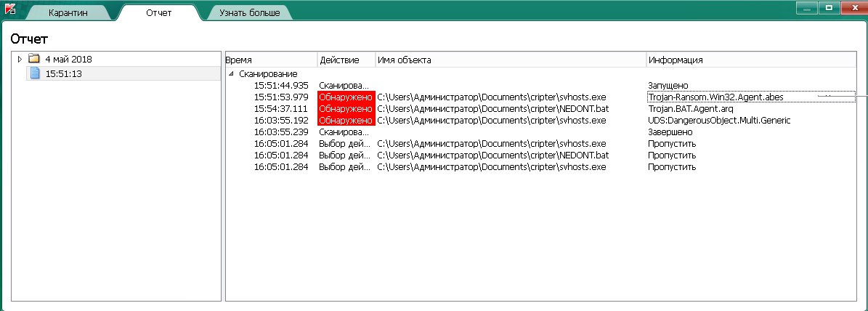Click the Обнаружено cell at 15:51:53.979
Screen dimensions: 868x311
(346, 97)
